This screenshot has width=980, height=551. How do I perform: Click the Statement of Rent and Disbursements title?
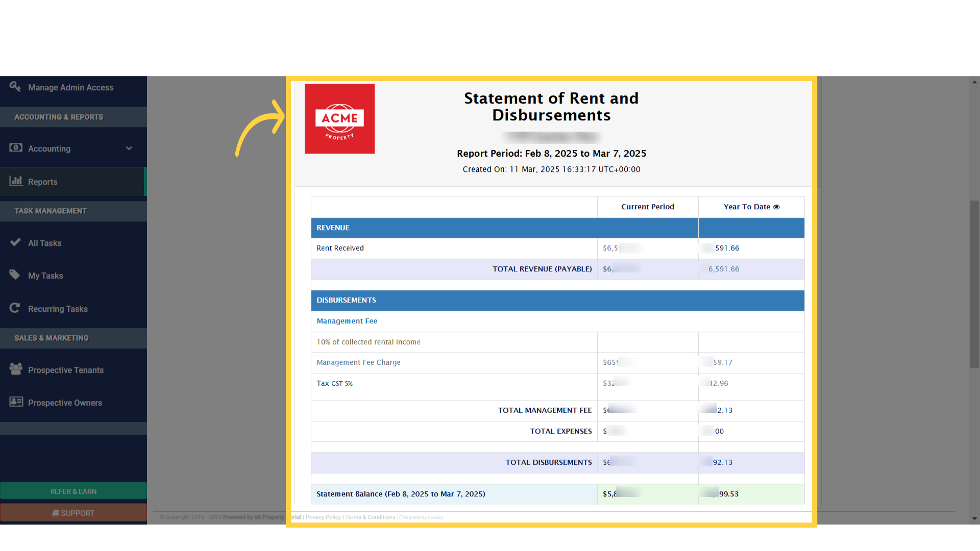[551, 107]
